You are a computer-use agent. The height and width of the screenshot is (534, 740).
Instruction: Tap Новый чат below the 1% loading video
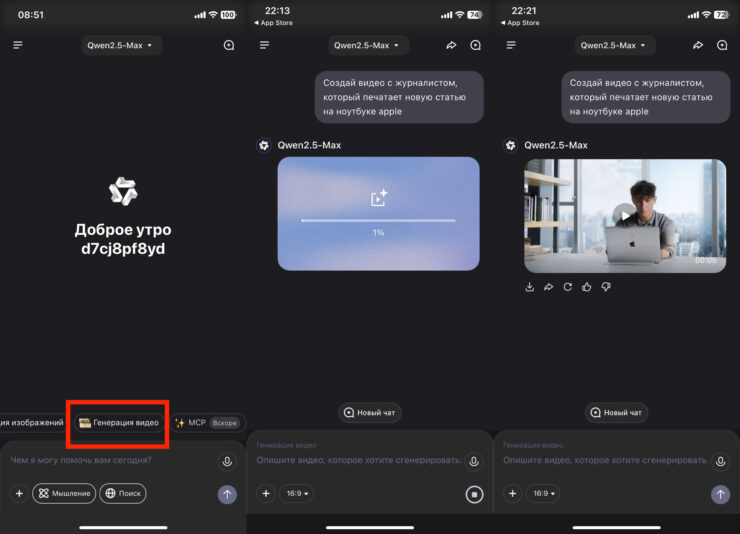(x=370, y=412)
